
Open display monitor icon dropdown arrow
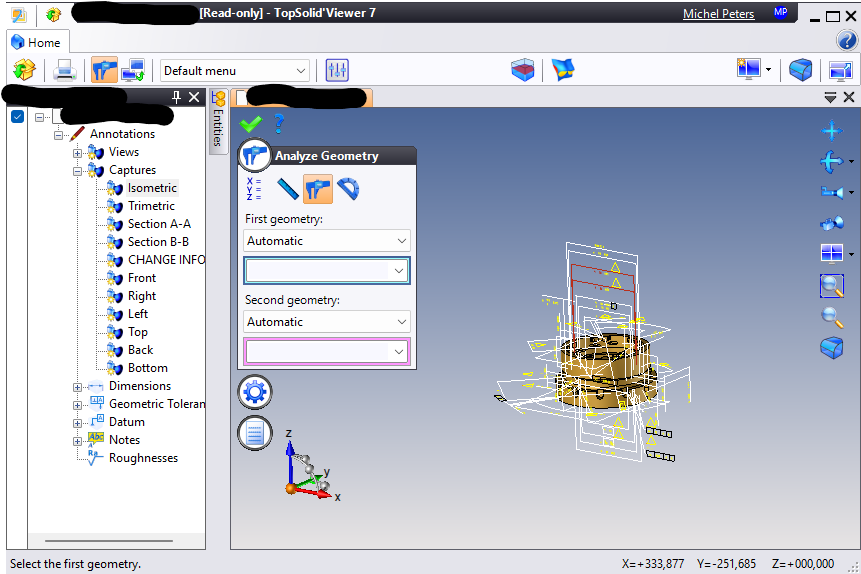(x=768, y=69)
